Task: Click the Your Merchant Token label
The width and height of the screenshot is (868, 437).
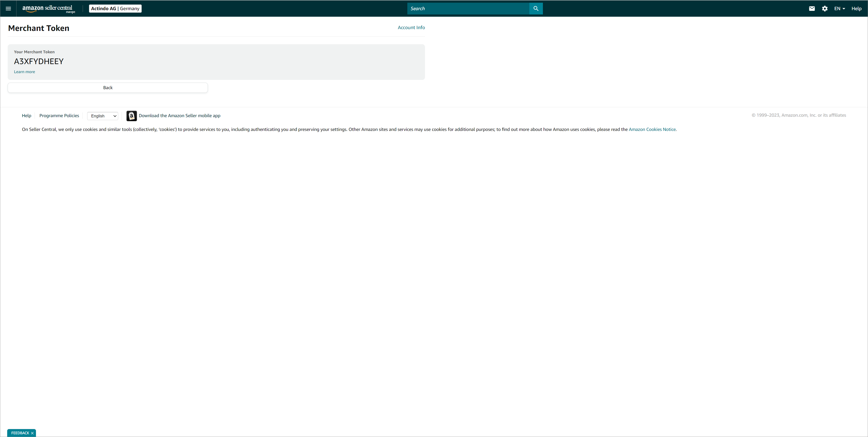Action: point(34,52)
